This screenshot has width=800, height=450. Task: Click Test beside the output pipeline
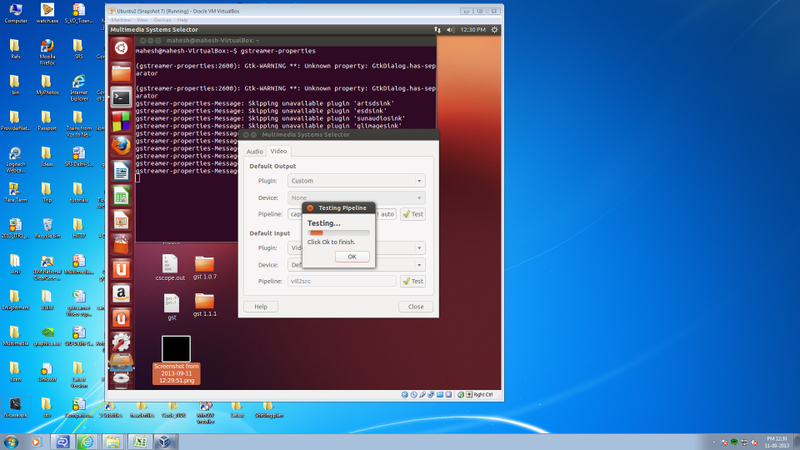point(413,214)
